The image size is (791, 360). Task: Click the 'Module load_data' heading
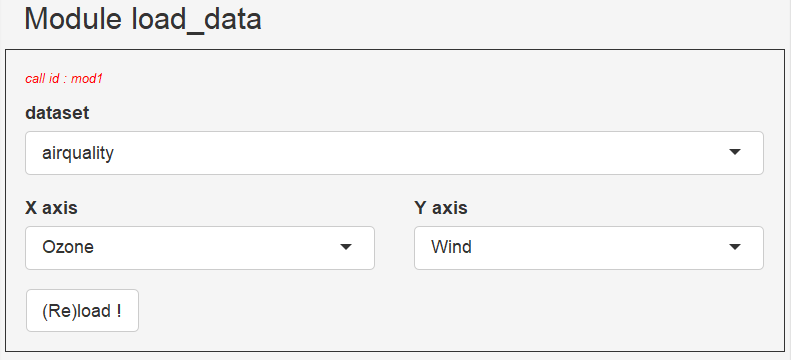tap(143, 19)
